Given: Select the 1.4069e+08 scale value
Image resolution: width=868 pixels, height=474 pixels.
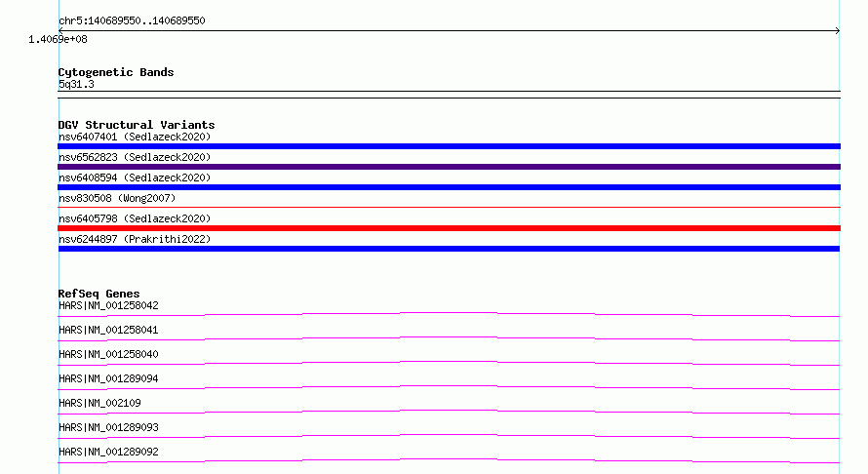Looking at the screenshot, I should coord(58,39).
